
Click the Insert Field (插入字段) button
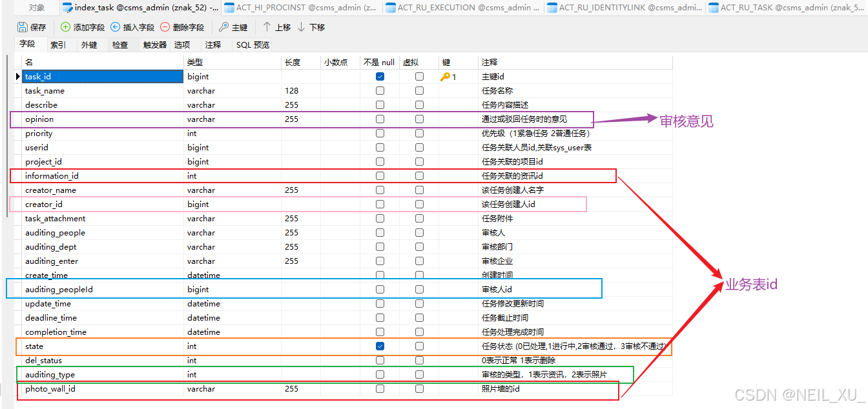[132, 27]
